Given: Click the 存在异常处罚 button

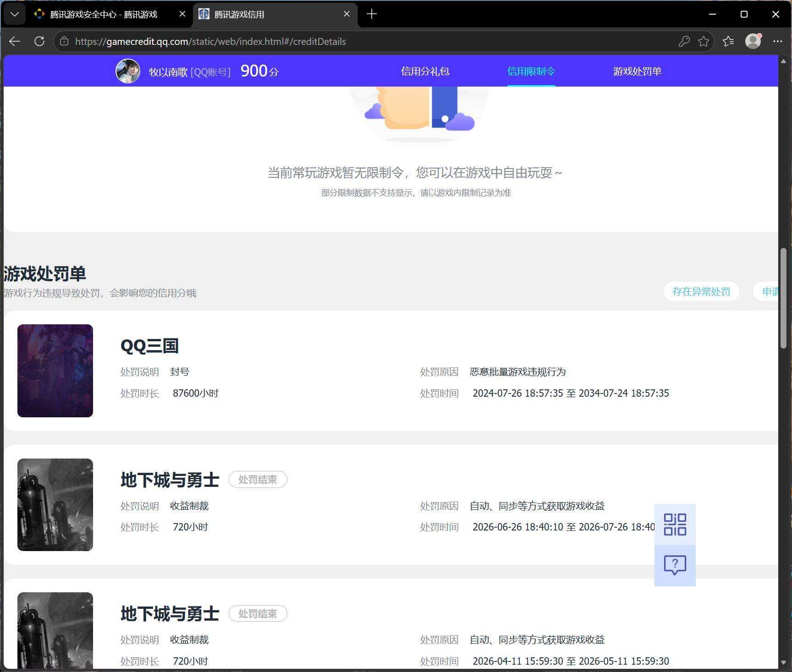Looking at the screenshot, I should [x=701, y=292].
